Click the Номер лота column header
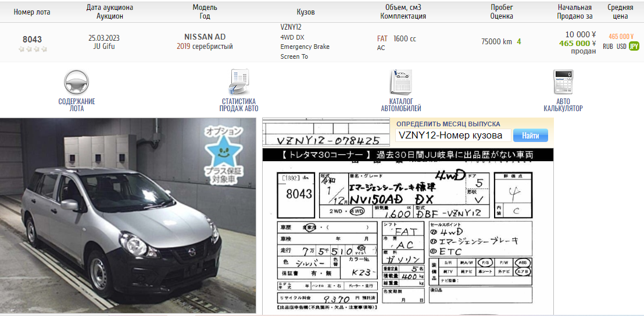Screen dimensions: 644x316 coord(32,12)
